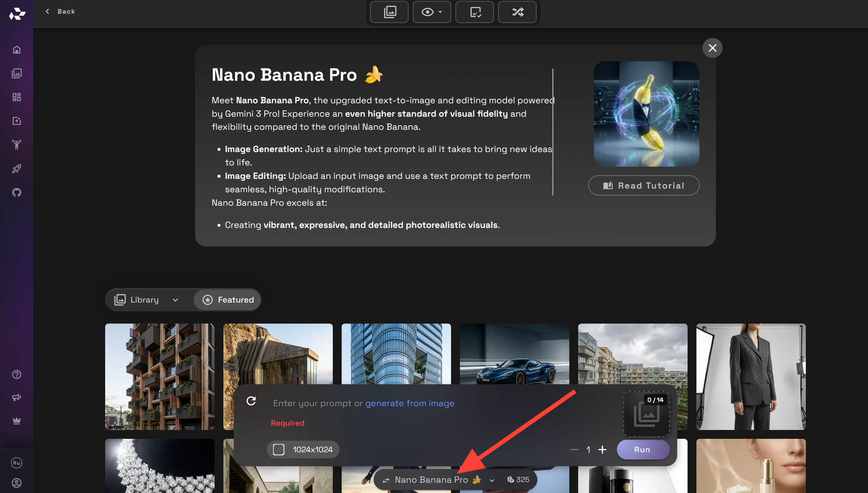This screenshot has height=493, width=868.
Task: Increase image count with the plus stepper
Action: tap(603, 450)
